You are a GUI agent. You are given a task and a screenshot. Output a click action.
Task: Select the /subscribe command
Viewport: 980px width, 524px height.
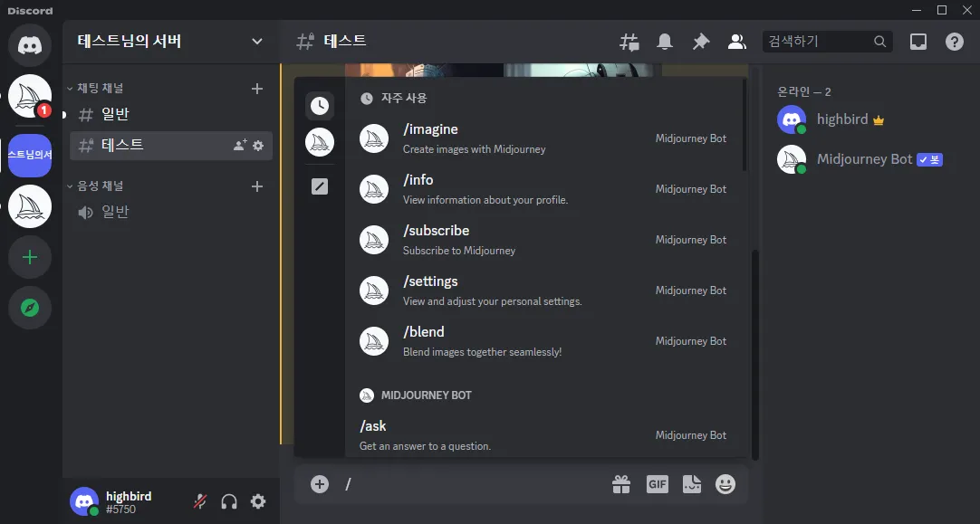pos(544,240)
